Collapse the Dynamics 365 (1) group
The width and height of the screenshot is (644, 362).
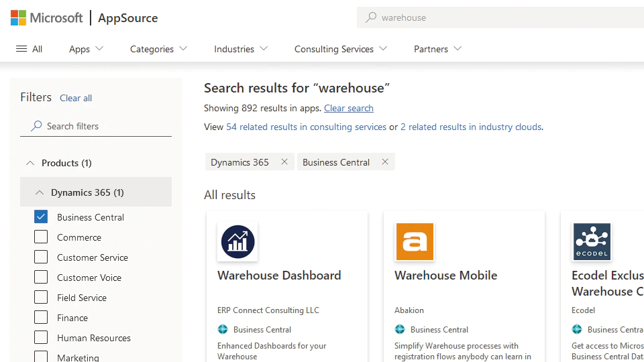[40, 192]
